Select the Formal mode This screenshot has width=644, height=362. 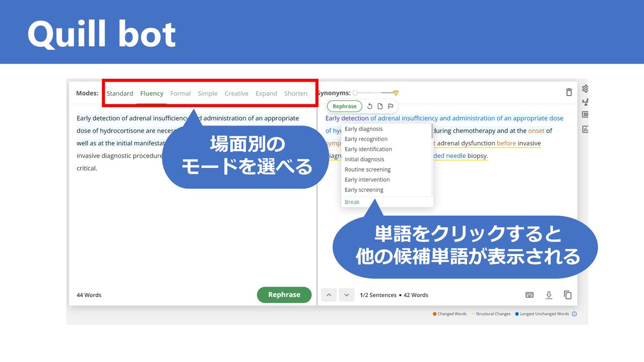click(x=180, y=93)
